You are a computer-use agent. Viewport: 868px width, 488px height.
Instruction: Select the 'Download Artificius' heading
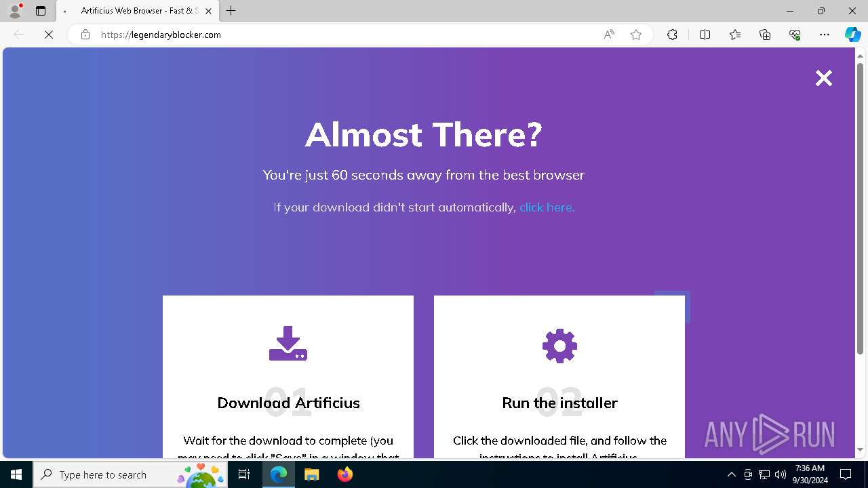coord(288,403)
